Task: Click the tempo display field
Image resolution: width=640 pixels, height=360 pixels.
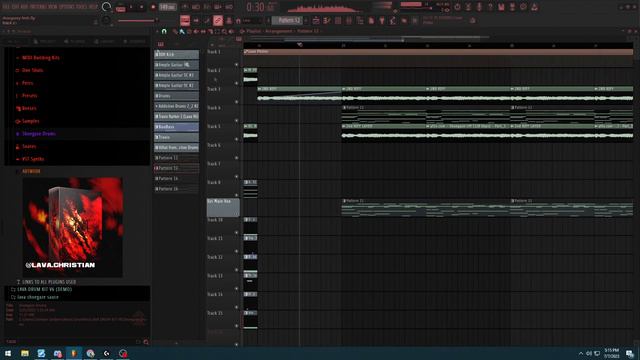Action: 167,7
